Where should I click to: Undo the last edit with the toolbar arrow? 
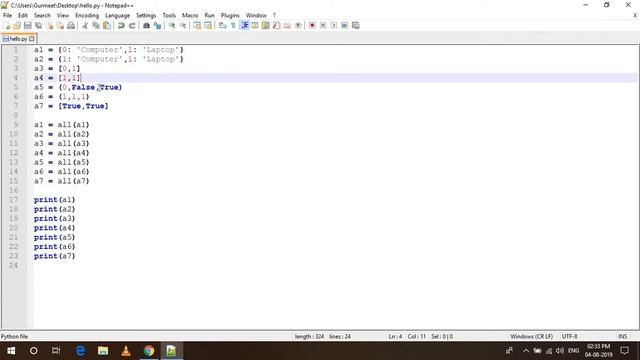tap(121, 25)
